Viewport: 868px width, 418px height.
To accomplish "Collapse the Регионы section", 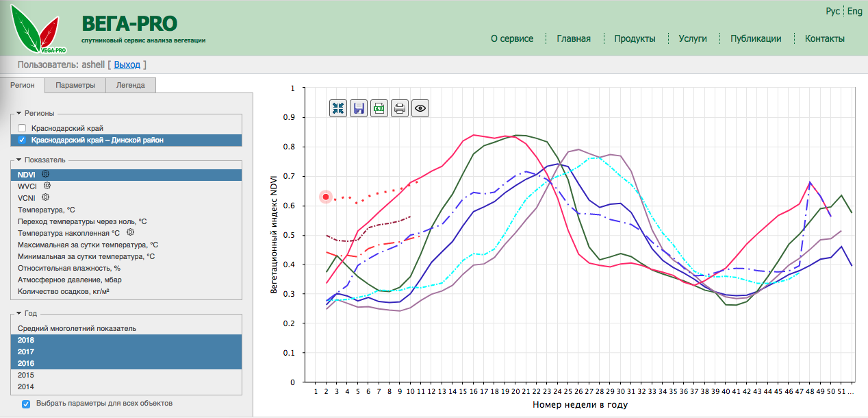I will [x=19, y=113].
